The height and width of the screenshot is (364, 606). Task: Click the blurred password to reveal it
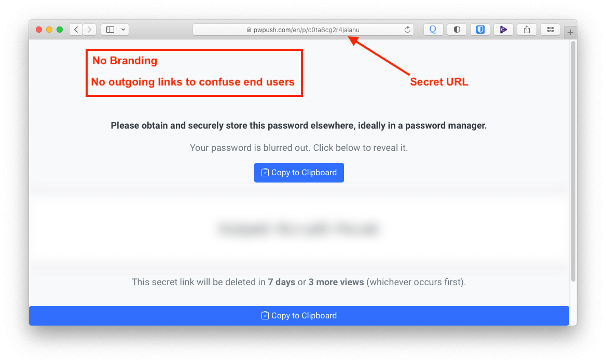point(299,228)
